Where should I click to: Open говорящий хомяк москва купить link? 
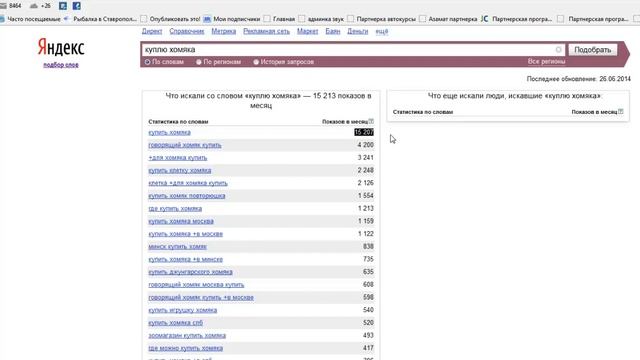tap(196, 284)
